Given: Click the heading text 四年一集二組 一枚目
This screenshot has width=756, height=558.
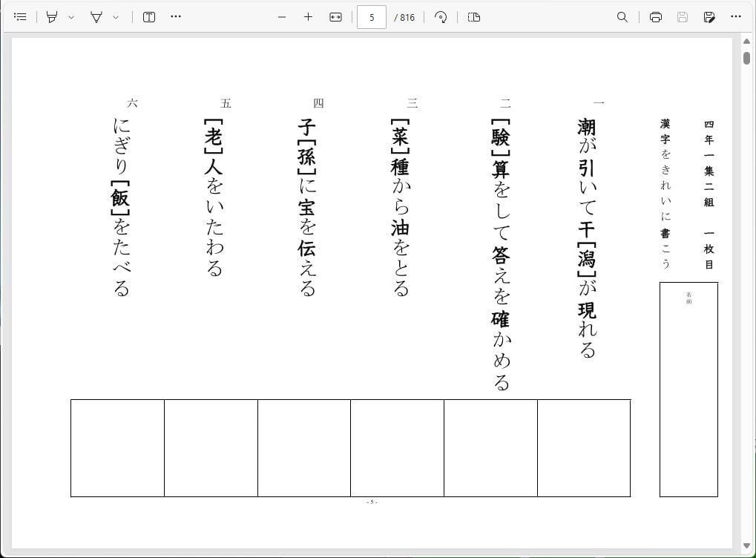Looking at the screenshot, I should 709,194.
